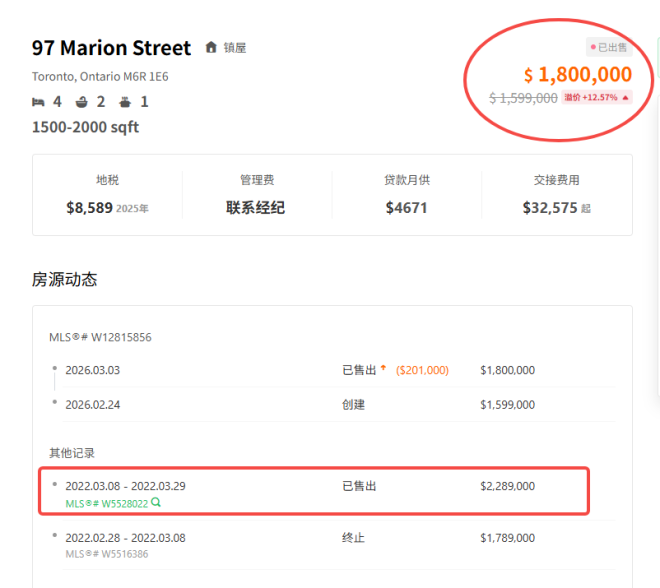Click the red triangle in the 溢价 badge
The height and width of the screenshot is (588, 660).
click(x=625, y=97)
